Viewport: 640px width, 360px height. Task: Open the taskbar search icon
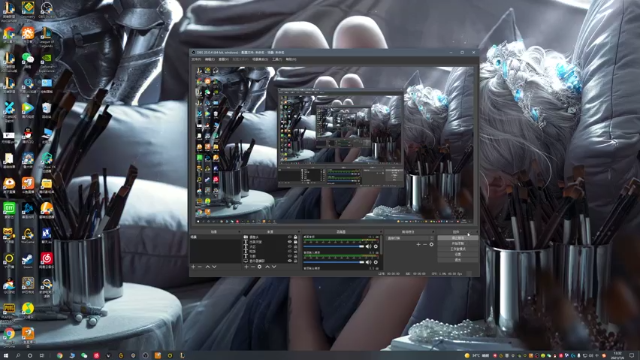point(18,356)
